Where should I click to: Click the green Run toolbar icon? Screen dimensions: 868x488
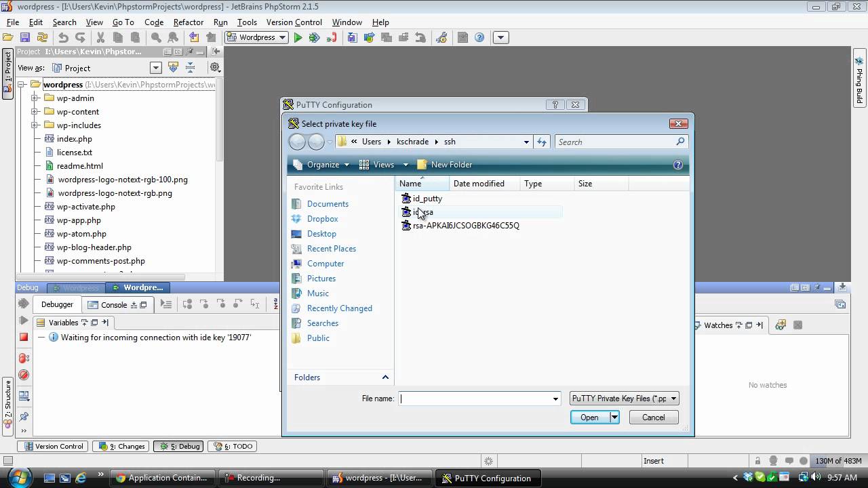point(298,37)
